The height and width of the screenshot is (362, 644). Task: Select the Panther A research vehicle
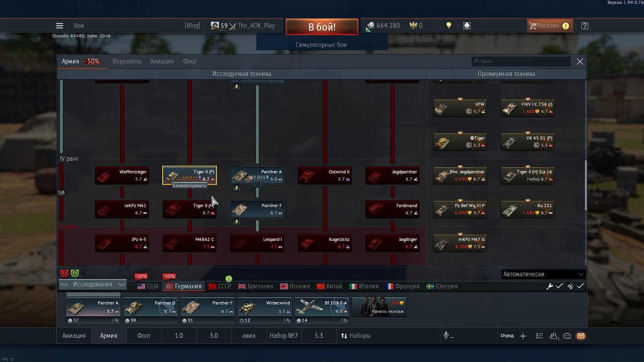point(257,175)
